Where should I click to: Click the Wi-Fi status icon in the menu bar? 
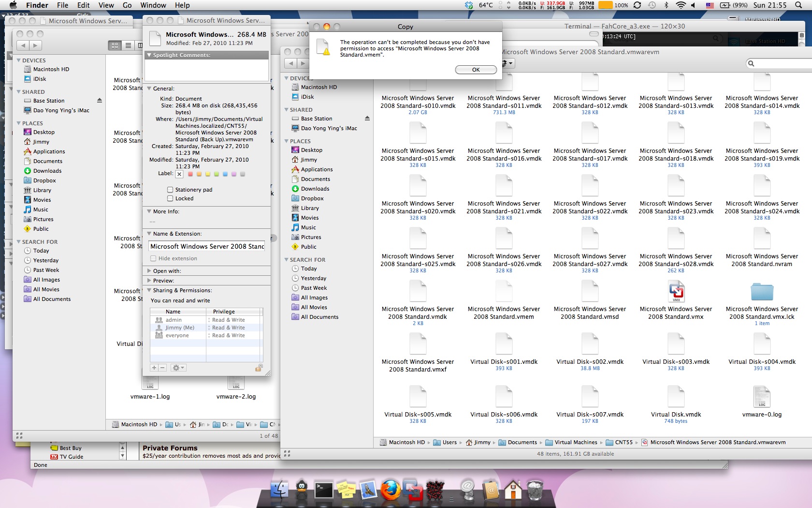(681, 5)
